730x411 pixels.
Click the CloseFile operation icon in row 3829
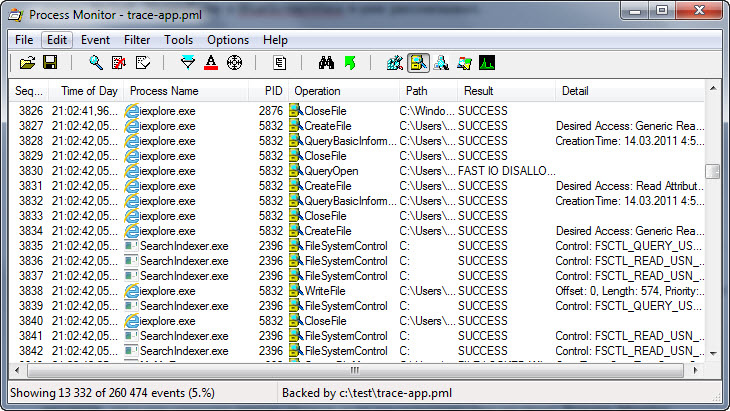(296, 155)
